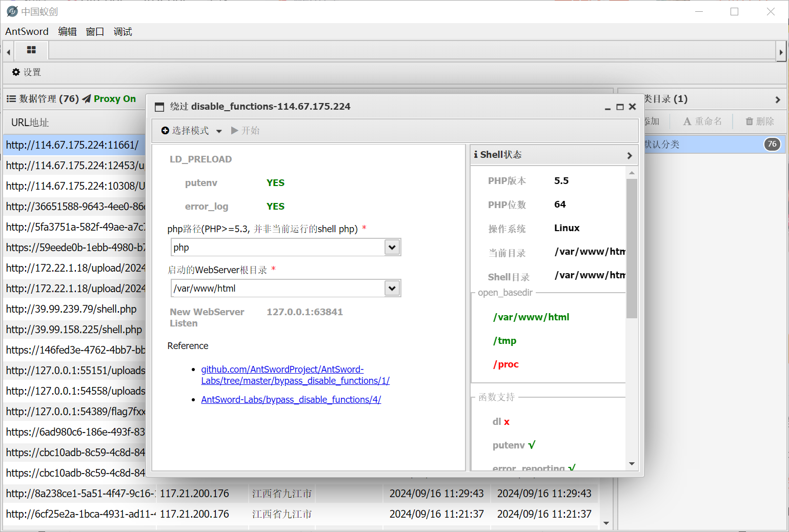This screenshot has width=789, height=532.
Task: Click the start play icon in dialog
Action: click(x=235, y=131)
